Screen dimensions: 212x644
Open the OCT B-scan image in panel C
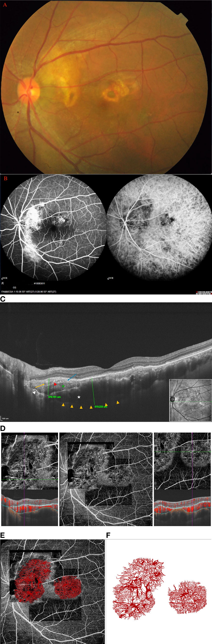point(106,362)
